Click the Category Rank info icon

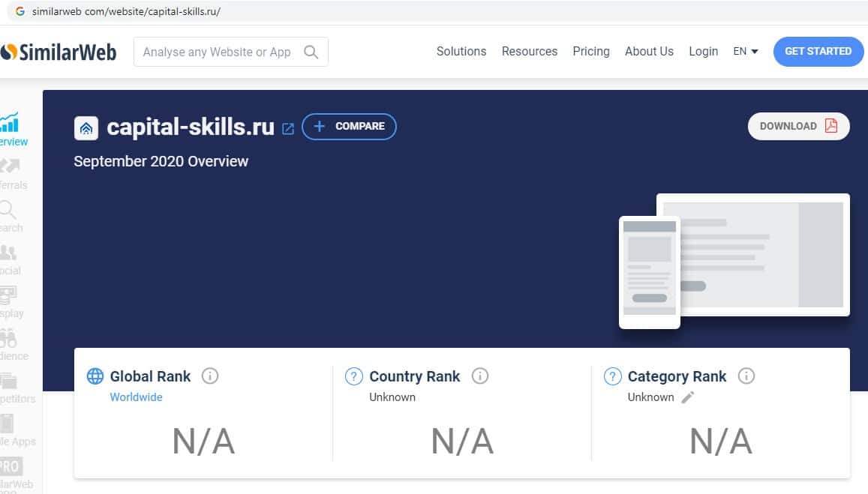[746, 376]
